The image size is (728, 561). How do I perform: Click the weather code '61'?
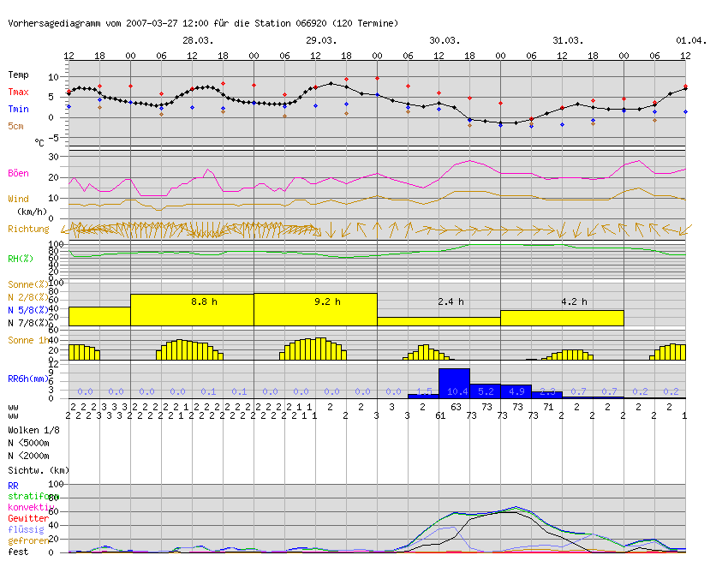(440, 415)
